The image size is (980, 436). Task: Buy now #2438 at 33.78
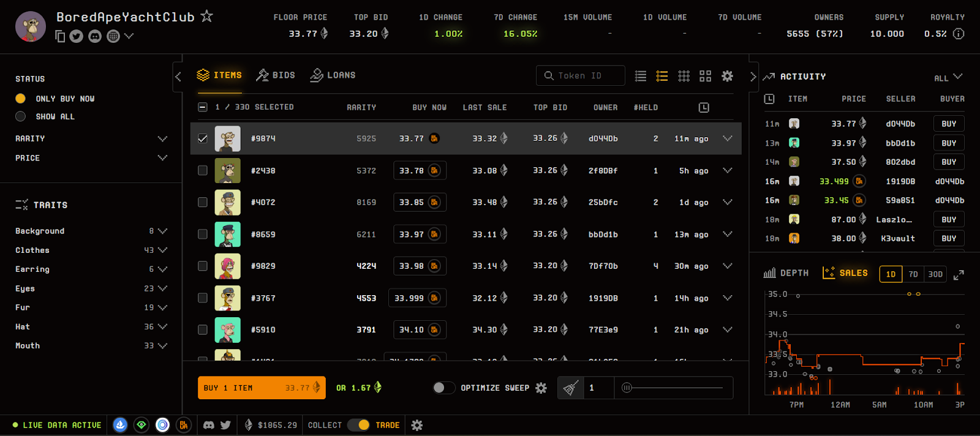click(x=420, y=171)
